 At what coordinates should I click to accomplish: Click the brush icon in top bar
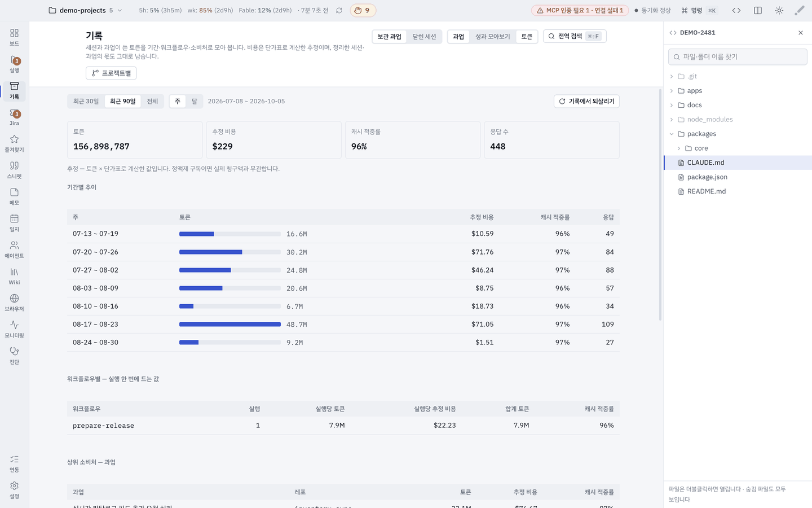coord(800,10)
